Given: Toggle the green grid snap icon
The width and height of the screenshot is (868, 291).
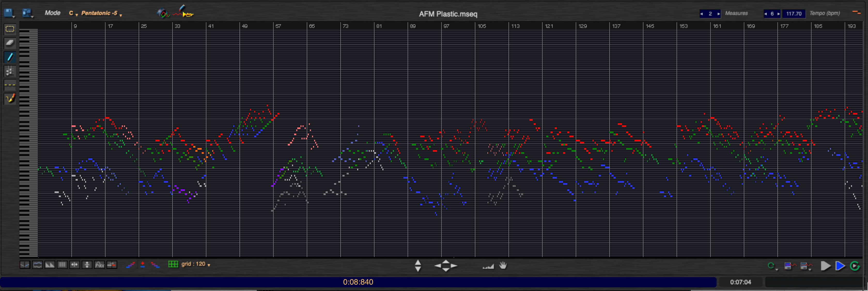Looking at the screenshot, I should coord(173,264).
